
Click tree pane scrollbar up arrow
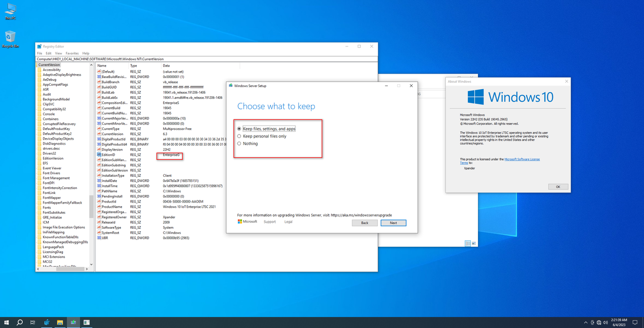(x=92, y=65)
